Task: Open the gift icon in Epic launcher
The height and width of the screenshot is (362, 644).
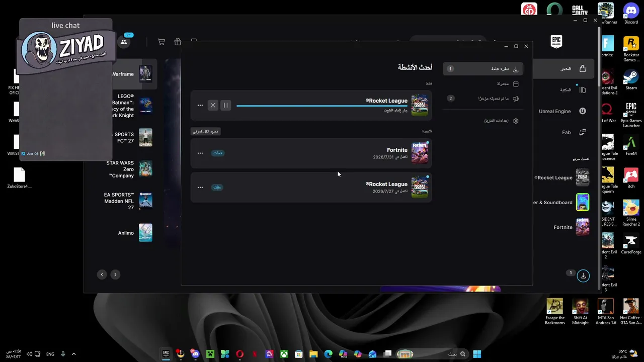Action: 178,42
